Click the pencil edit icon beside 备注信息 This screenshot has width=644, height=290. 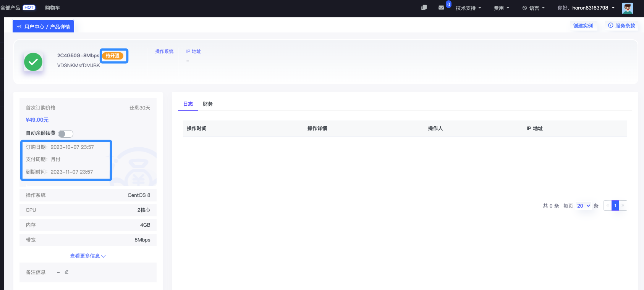point(66,272)
